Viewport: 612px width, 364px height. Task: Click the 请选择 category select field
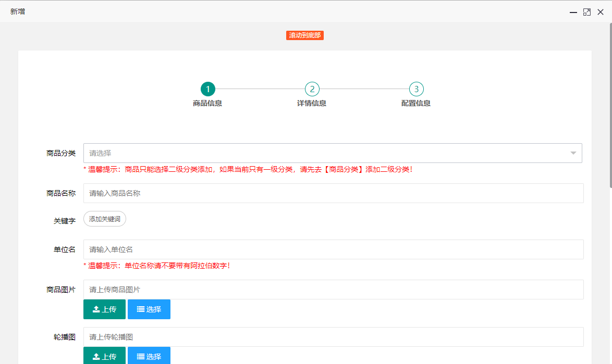(x=323, y=153)
